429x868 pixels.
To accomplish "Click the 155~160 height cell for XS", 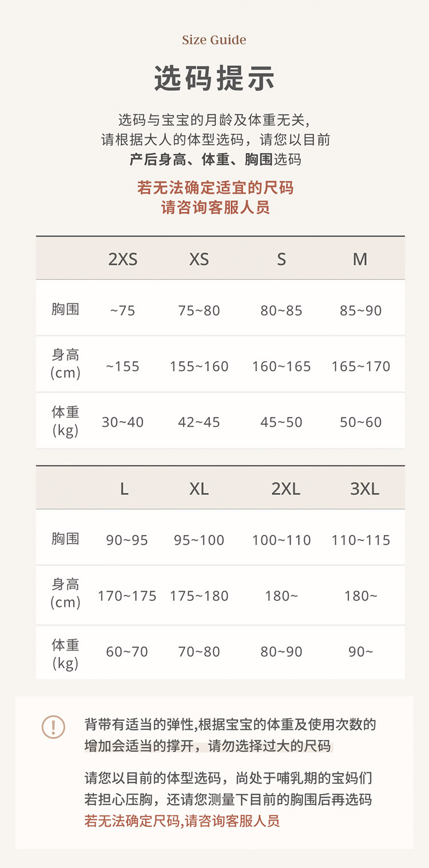I will pyautogui.click(x=199, y=366).
